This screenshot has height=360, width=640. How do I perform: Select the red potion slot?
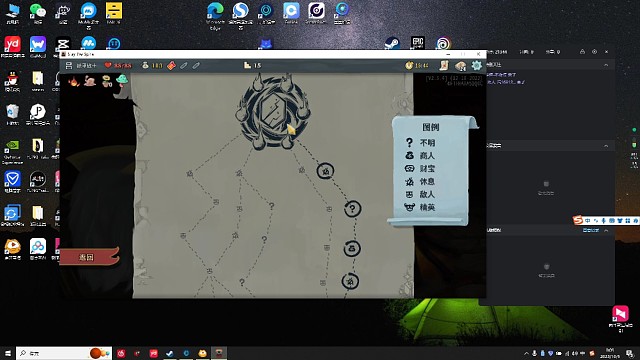pos(171,65)
